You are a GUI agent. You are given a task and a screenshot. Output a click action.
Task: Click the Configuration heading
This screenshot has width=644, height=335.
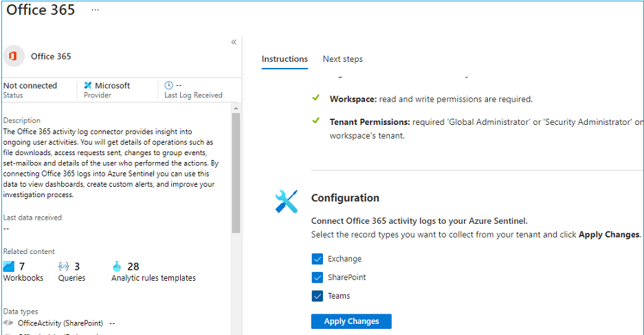[345, 198]
